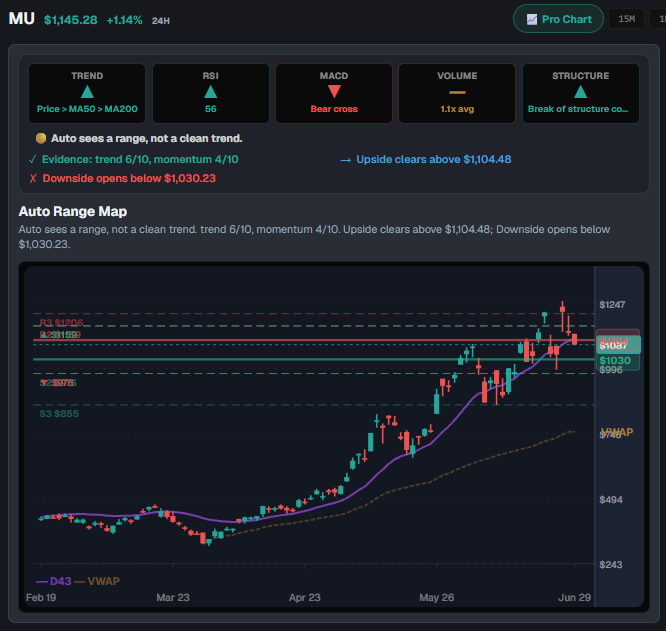This screenshot has height=631, width=666.
Task: Click the '1.1x avg' volume text
Action: 457,109
